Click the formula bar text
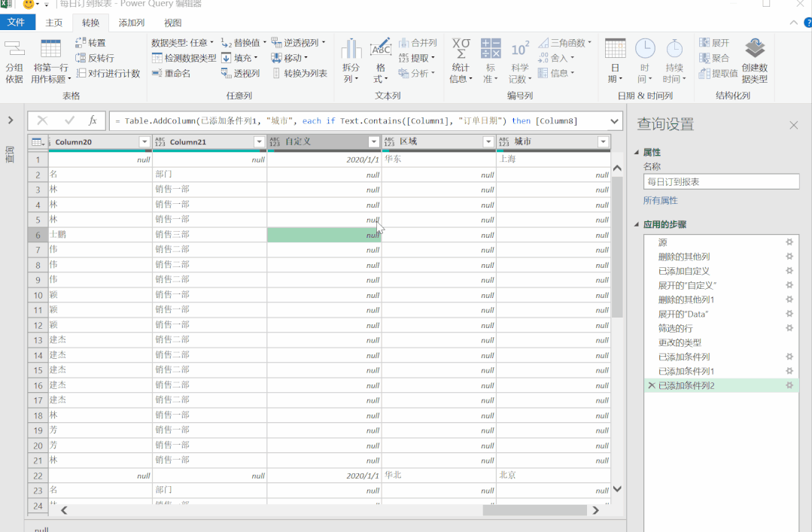Screen dimensions: 812x532 (x=346, y=120)
